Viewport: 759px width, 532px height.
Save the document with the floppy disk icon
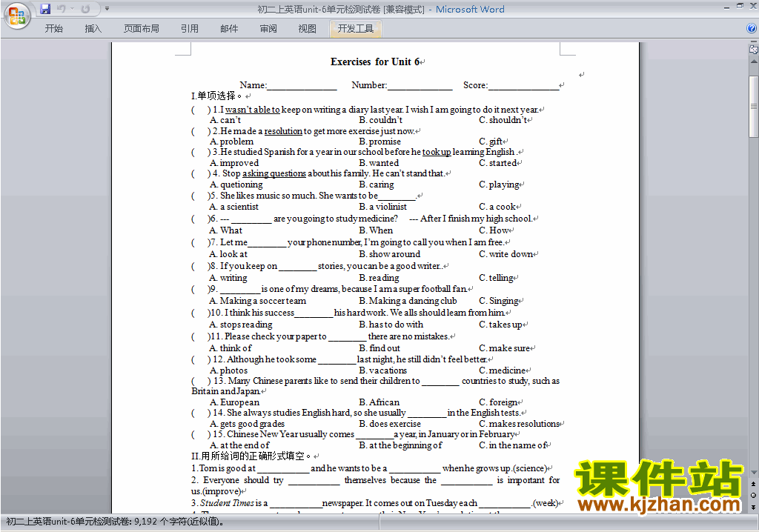click(x=45, y=9)
